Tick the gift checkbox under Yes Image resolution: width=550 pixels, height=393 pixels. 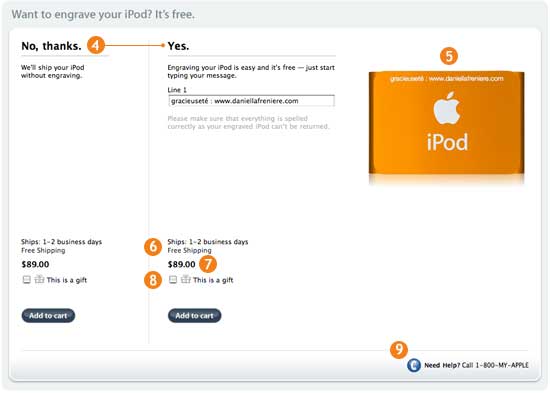pyautogui.click(x=173, y=280)
